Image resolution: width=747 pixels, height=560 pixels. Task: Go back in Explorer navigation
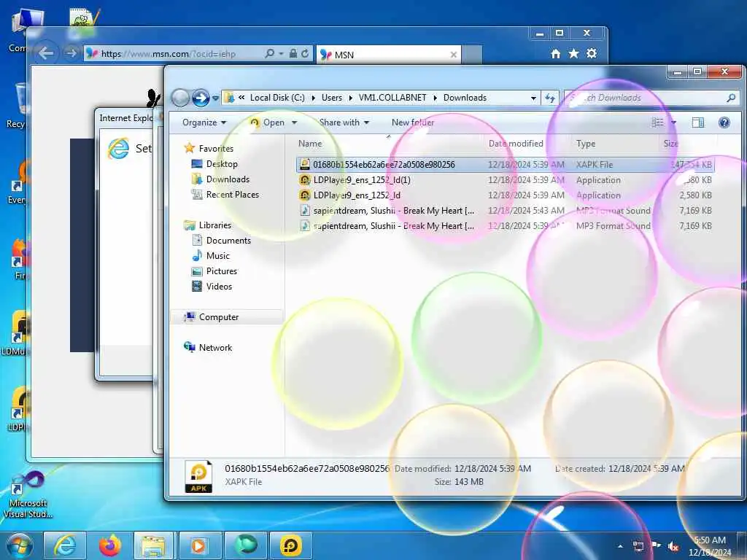pyautogui.click(x=180, y=98)
